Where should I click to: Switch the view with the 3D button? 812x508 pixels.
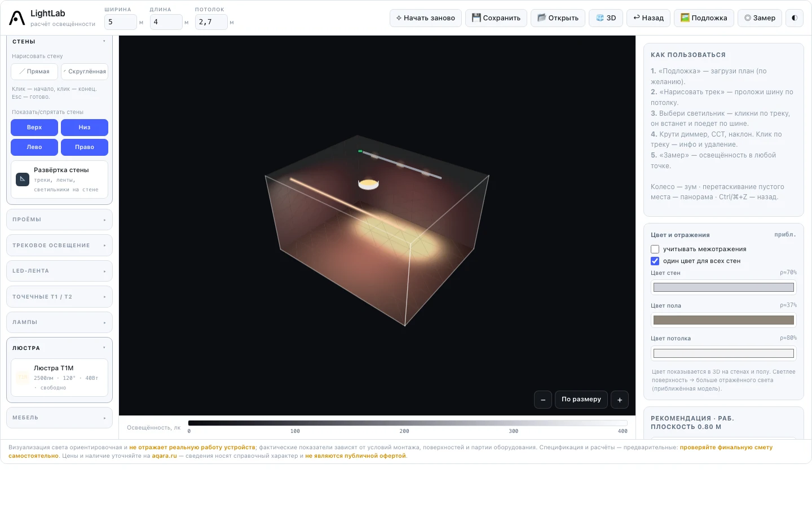[606, 18]
